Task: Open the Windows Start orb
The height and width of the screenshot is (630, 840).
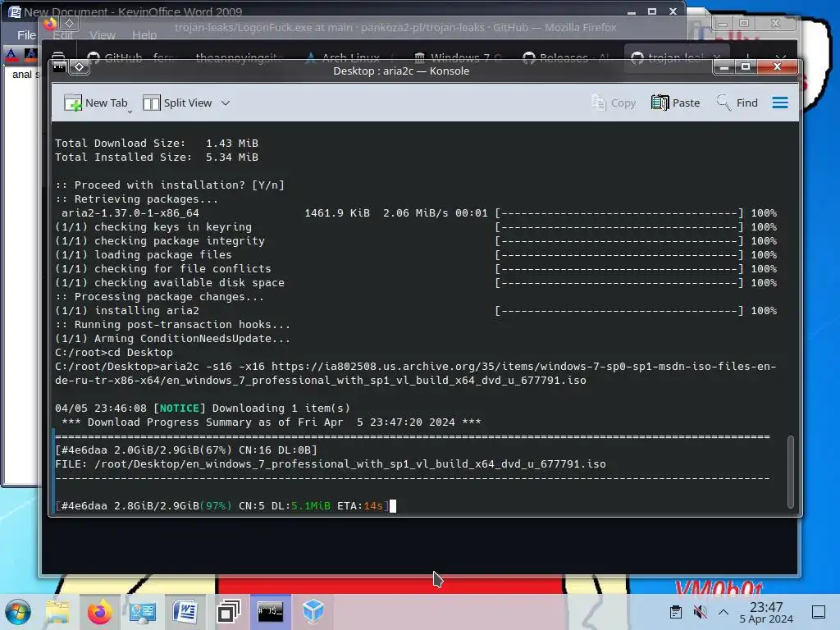Action: pyautogui.click(x=18, y=612)
